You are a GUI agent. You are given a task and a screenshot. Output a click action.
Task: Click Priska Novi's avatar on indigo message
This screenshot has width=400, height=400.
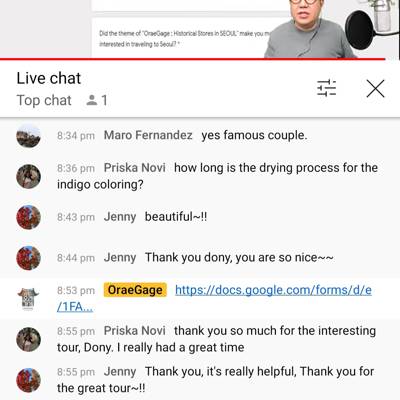28,176
